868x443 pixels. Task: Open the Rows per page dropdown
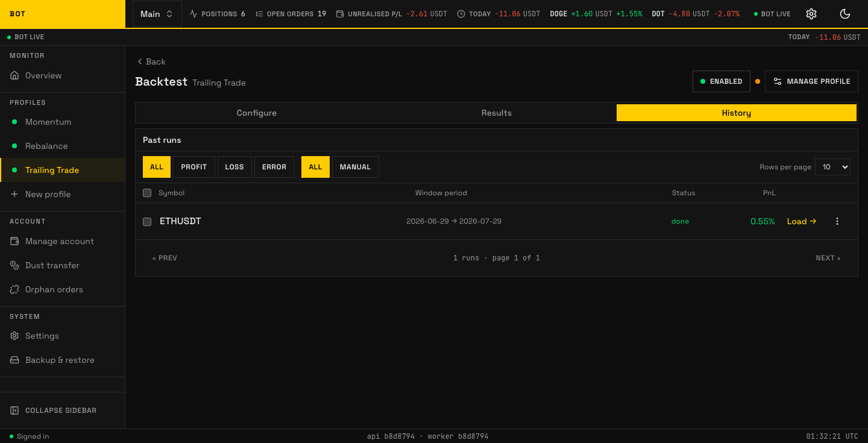(x=832, y=167)
